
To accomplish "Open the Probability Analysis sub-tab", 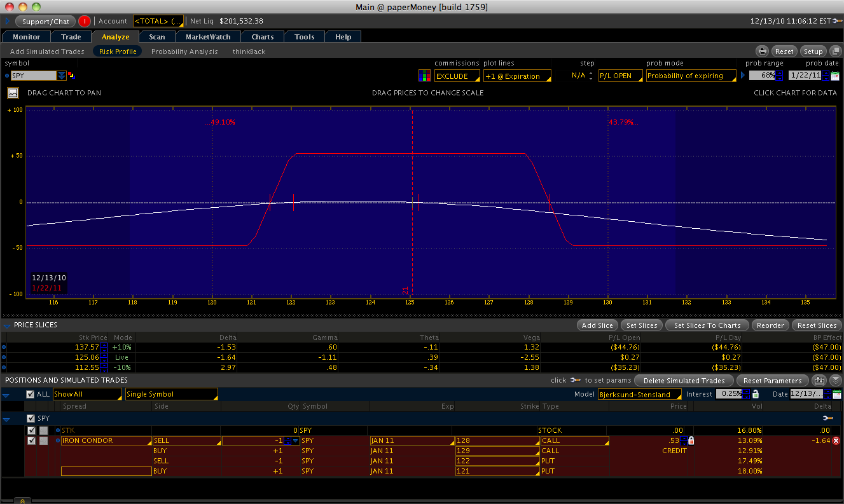I will (x=184, y=51).
